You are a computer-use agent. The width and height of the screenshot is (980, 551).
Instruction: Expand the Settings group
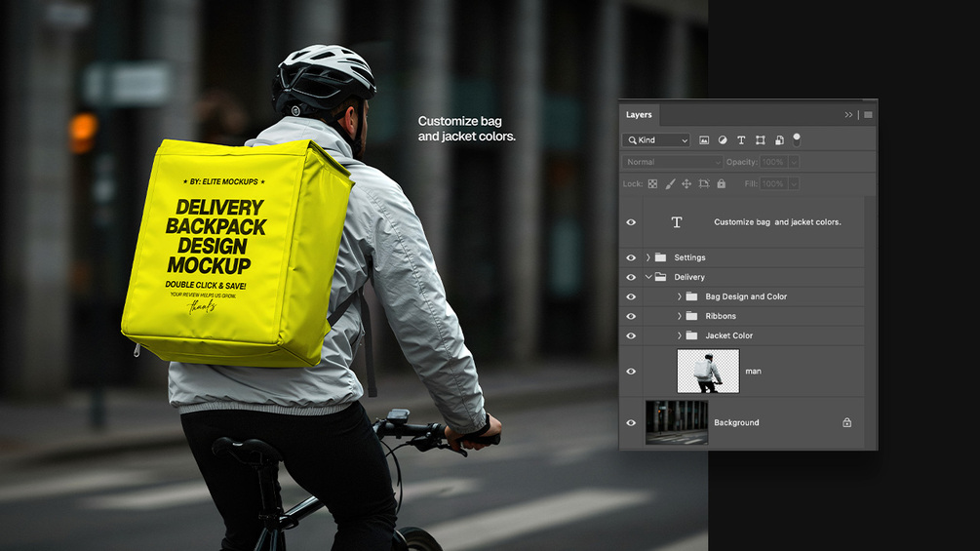coord(648,257)
